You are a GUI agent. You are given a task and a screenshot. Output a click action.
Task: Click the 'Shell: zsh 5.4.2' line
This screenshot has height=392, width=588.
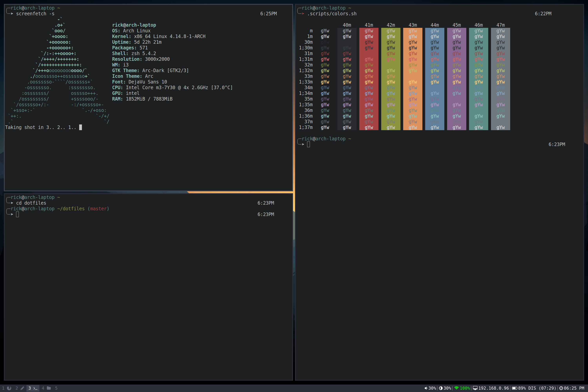(134, 54)
